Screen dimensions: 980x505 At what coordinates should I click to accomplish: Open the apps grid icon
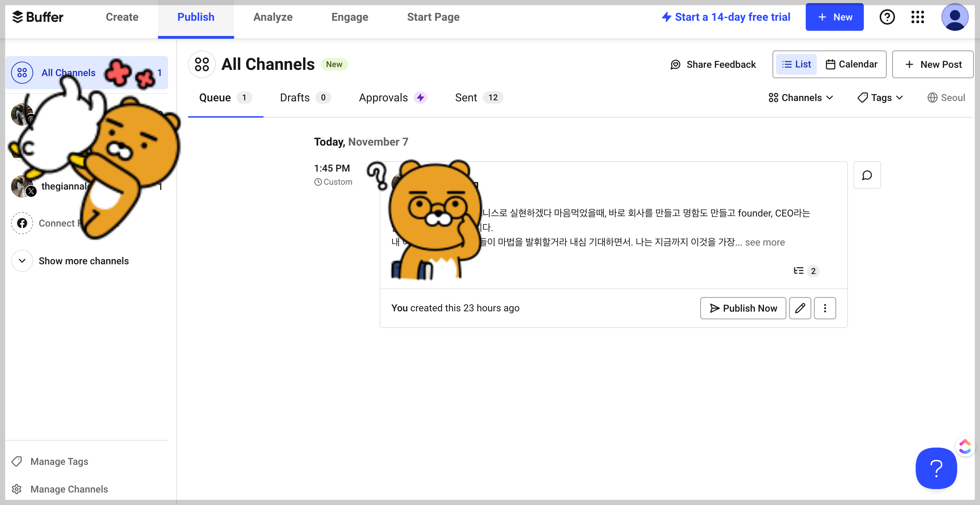click(917, 17)
